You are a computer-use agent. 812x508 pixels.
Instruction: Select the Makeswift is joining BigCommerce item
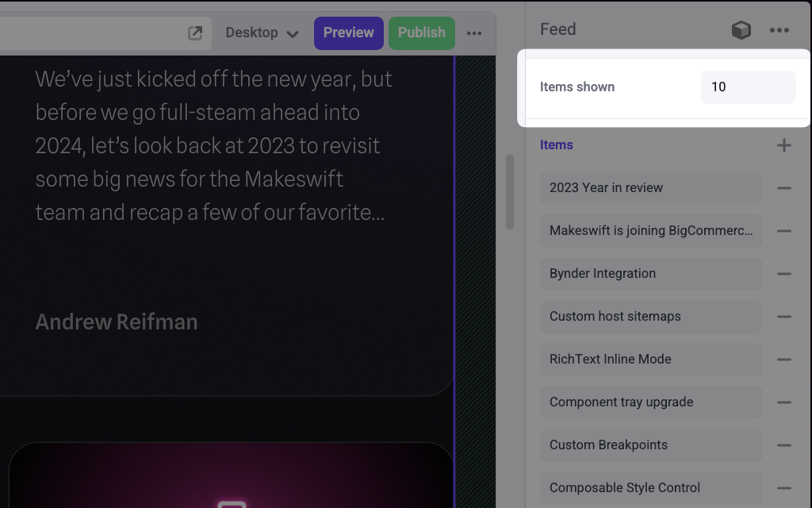(651, 231)
